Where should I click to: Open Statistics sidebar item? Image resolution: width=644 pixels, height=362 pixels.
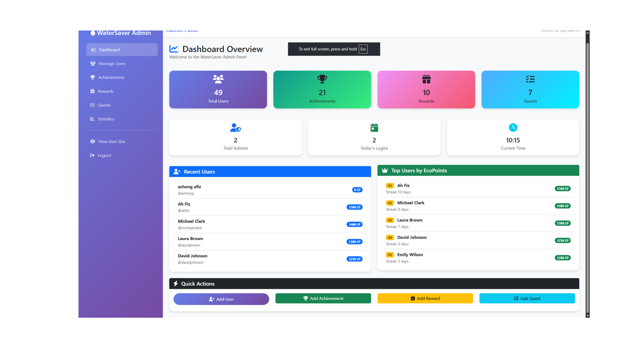pyautogui.click(x=122, y=119)
